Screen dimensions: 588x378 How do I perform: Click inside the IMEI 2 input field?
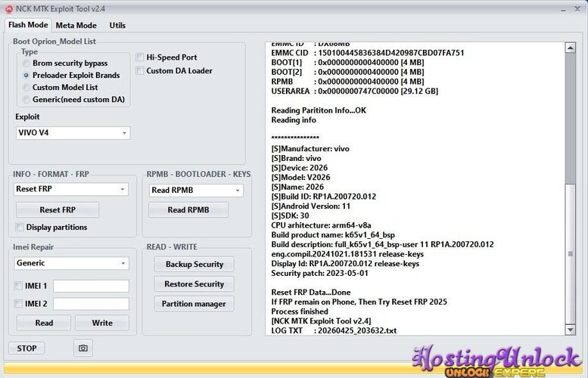pos(91,304)
